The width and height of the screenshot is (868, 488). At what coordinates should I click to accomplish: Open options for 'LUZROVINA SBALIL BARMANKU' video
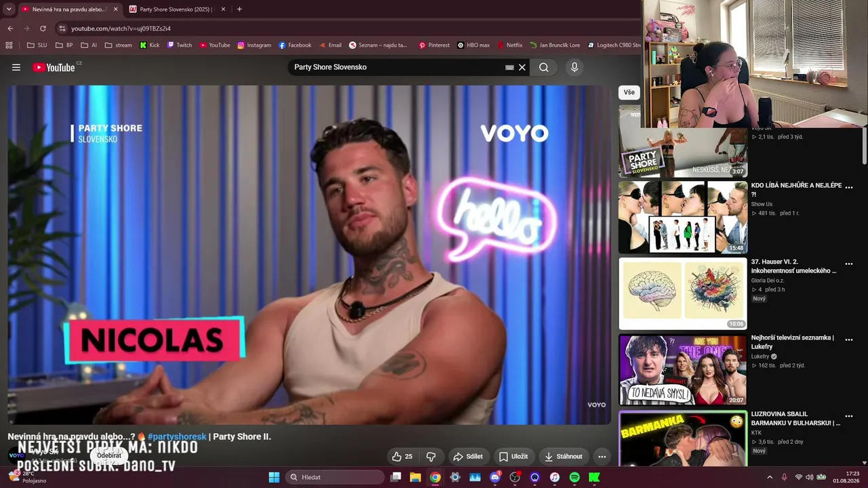pos(848,415)
